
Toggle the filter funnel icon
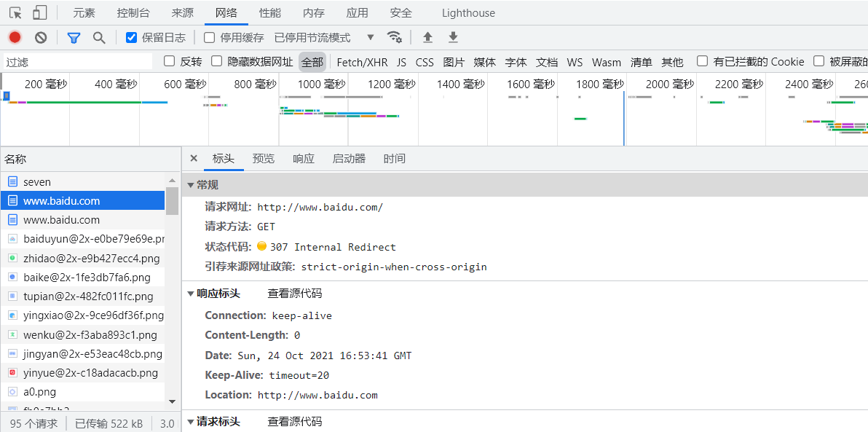pos(74,37)
